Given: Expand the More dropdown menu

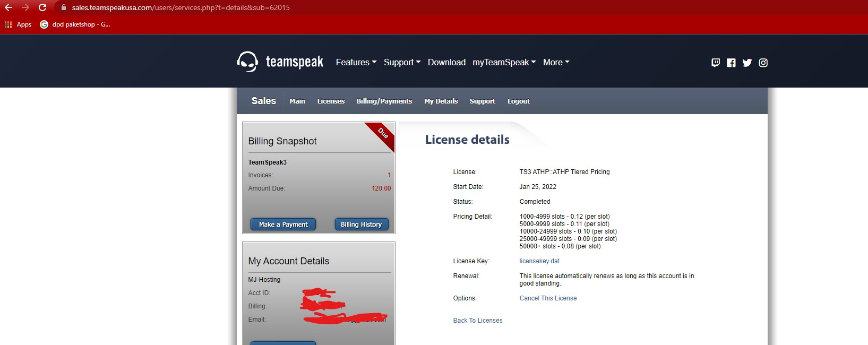Looking at the screenshot, I should 556,62.
